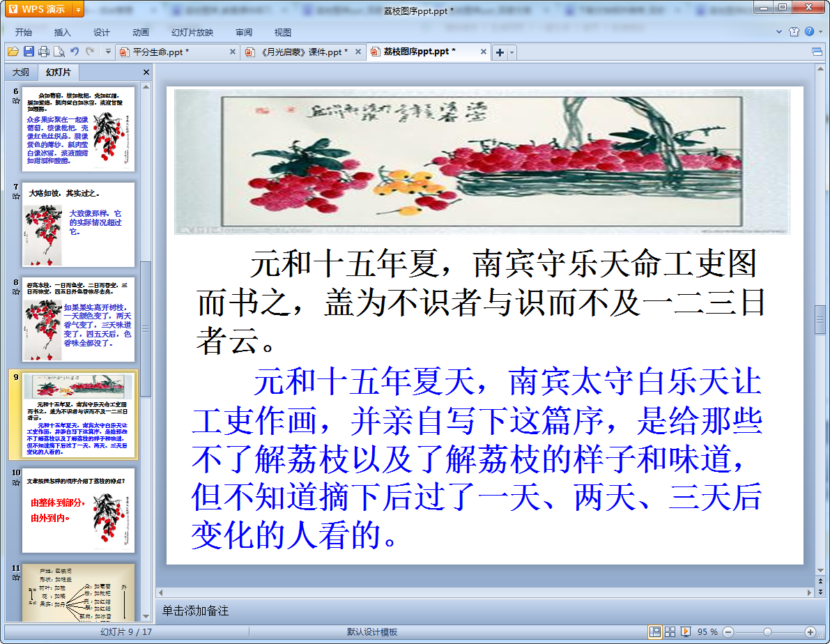Close the 荔枝图序ppt.ppt tab
The width and height of the screenshot is (830, 644).
tap(483, 52)
